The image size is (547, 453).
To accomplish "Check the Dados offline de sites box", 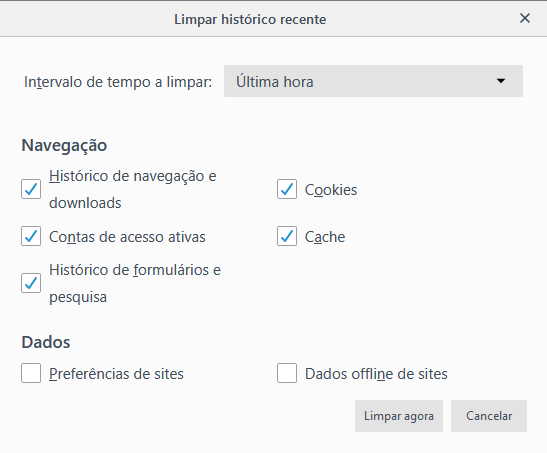I will coord(287,373).
